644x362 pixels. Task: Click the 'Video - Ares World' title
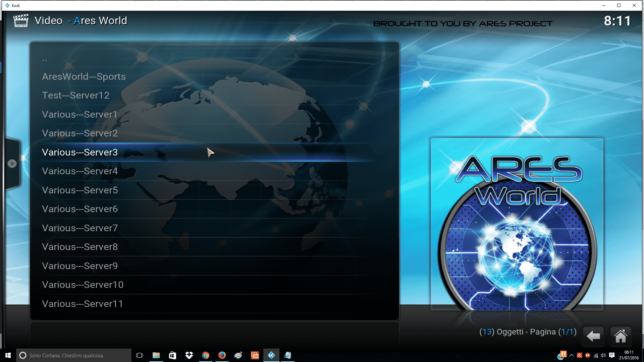coord(81,21)
